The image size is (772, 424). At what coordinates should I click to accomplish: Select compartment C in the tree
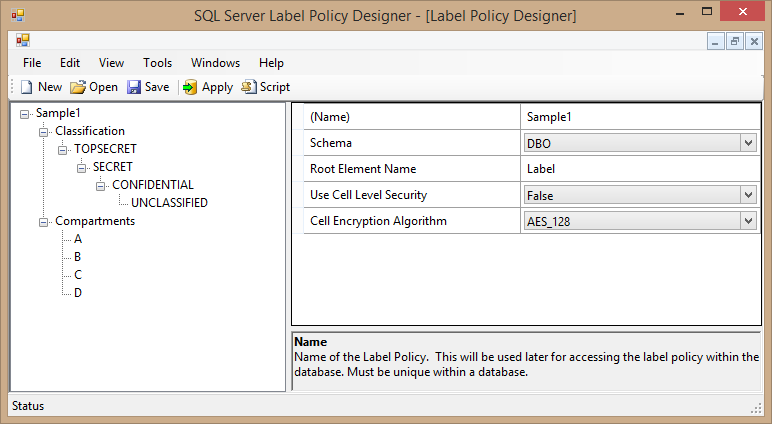click(x=78, y=275)
